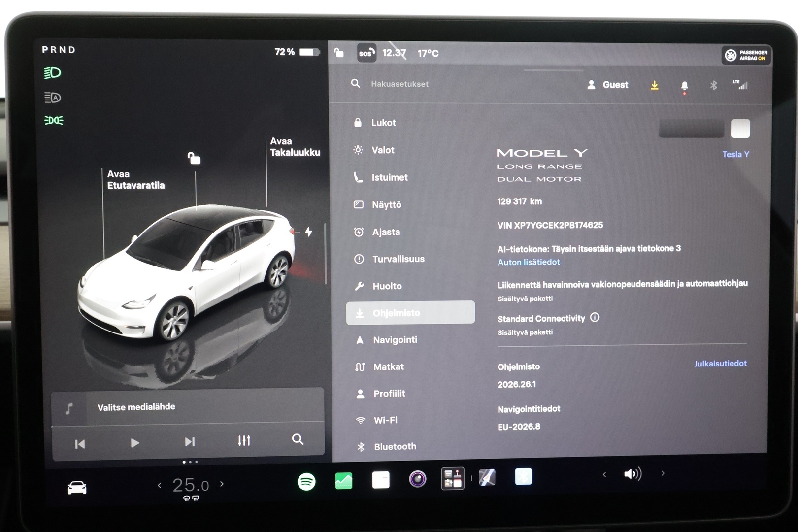The height and width of the screenshot is (532, 798).
Task: Increase volume with right arrow
Action: point(663,473)
